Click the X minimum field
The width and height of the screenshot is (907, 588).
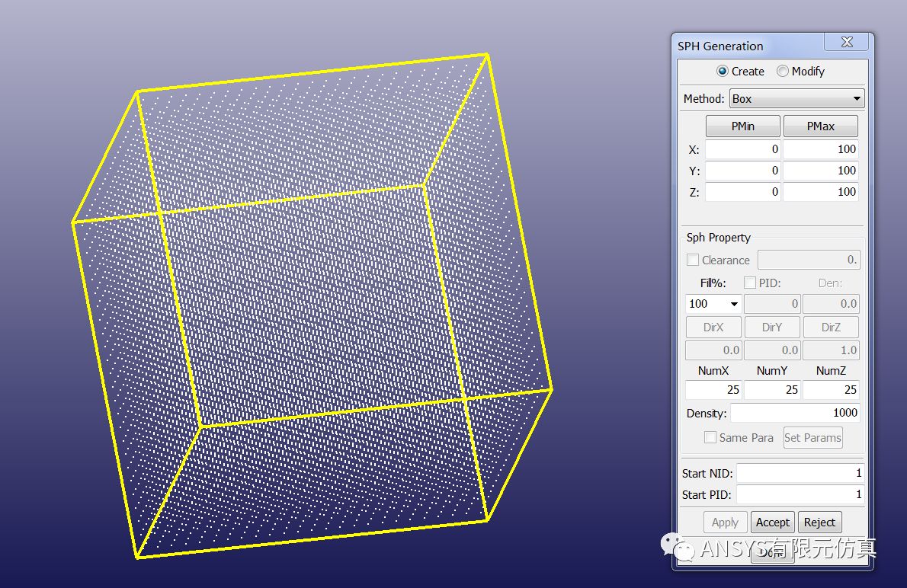point(742,149)
